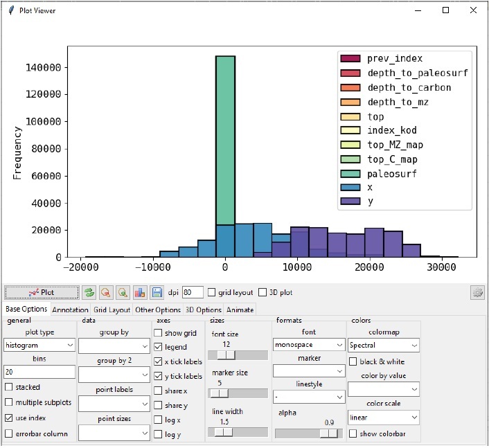This screenshot has height=448, width=489.
Task: Click the alpha slider handle
Action: [x=330, y=433]
